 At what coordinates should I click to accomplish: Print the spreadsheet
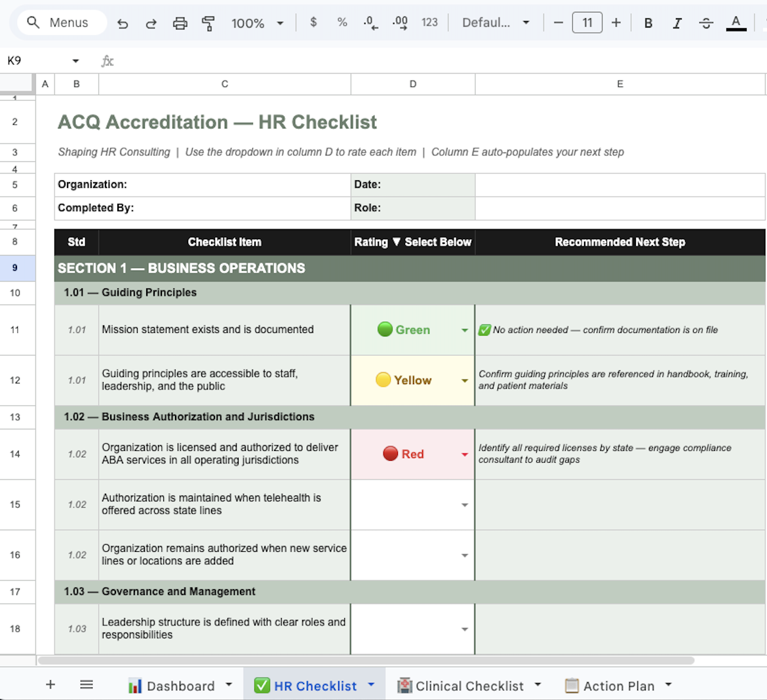180,23
